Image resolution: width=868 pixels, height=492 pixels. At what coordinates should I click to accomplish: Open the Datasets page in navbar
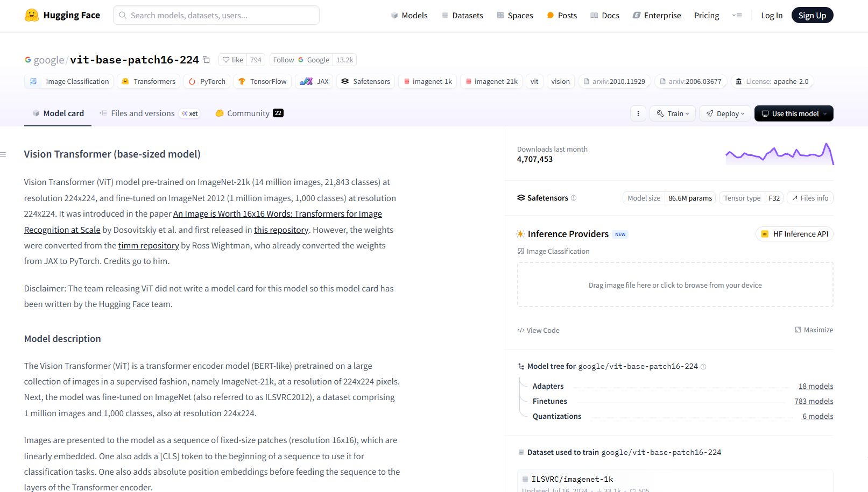click(462, 16)
